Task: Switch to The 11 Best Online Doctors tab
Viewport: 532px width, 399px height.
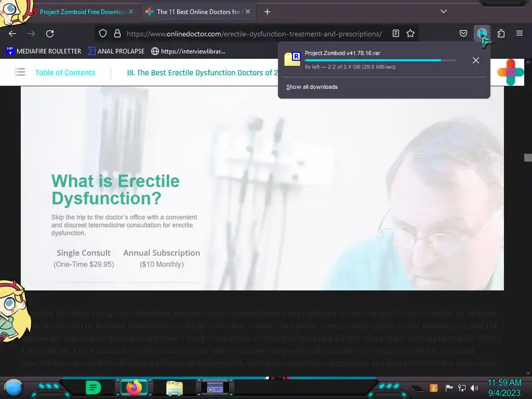Action: 198,12
